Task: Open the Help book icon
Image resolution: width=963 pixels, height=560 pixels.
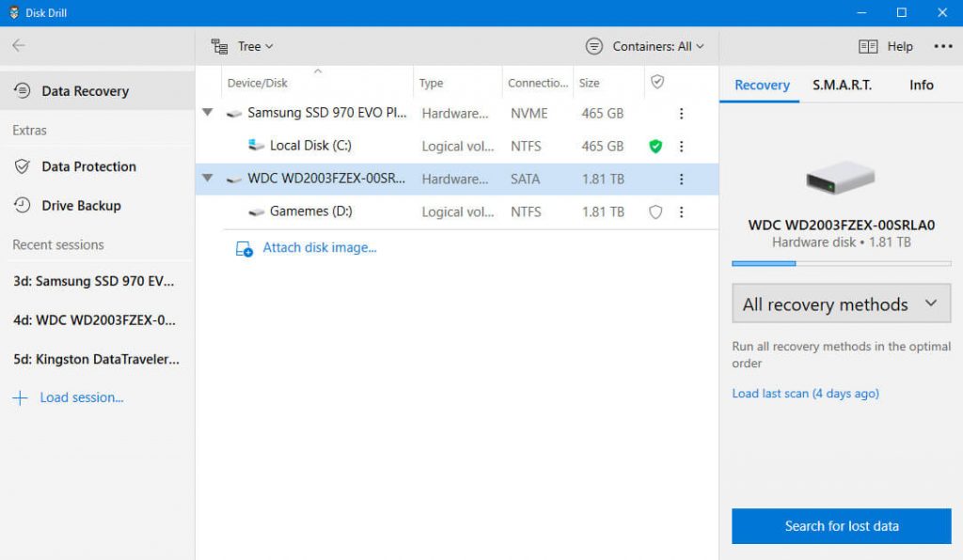Action: pos(867,46)
